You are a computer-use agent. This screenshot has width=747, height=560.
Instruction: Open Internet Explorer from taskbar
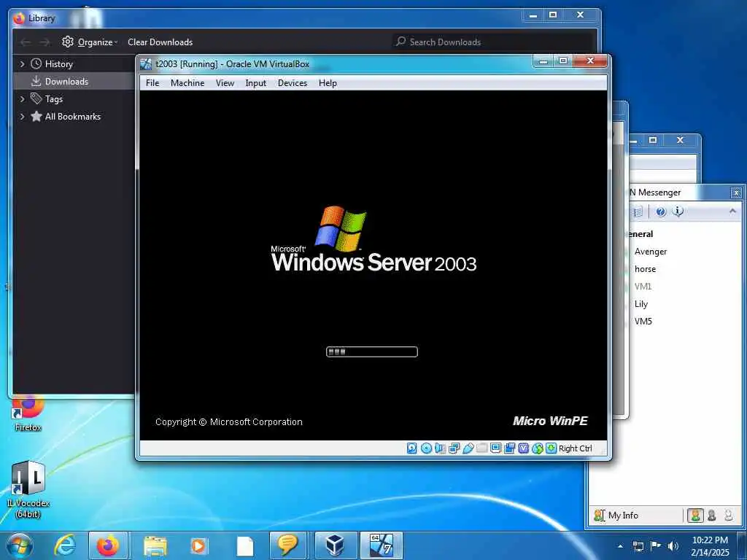tap(65, 545)
